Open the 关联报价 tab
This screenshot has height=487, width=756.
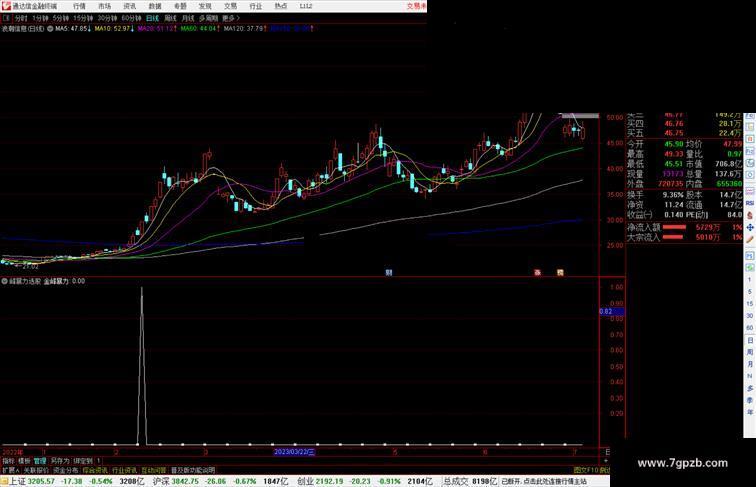pyautogui.click(x=36, y=470)
